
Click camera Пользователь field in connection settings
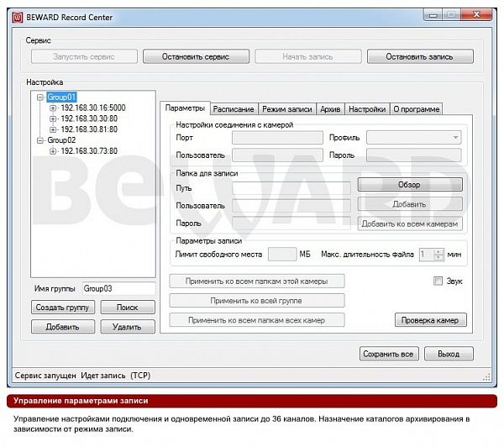point(277,155)
